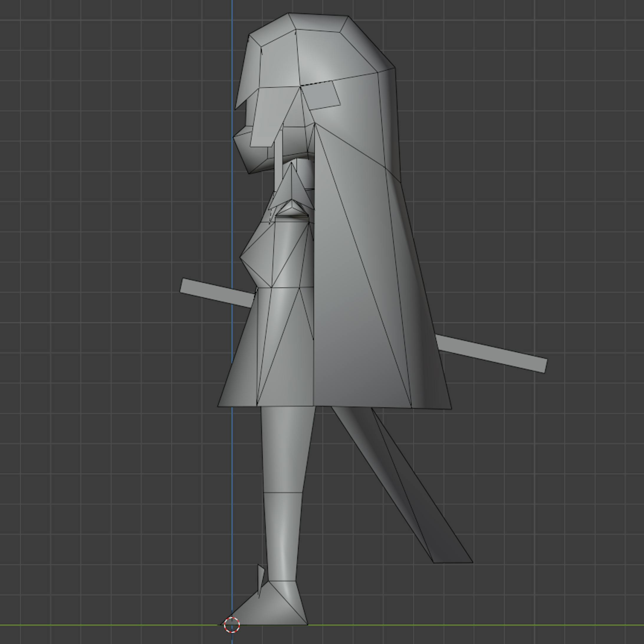This screenshot has height=644, width=644.
Task: Select the top of the character's head
Action: point(318,22)
